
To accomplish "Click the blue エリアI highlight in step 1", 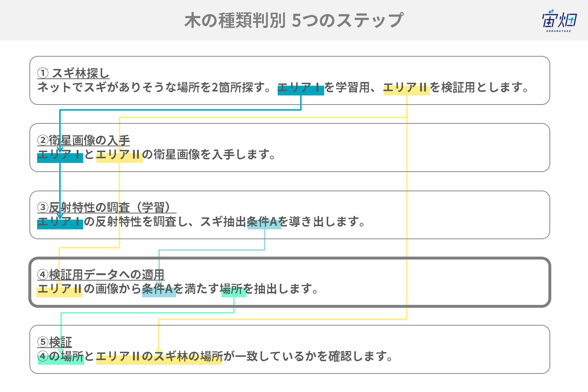I will click(x=301, y=89).
